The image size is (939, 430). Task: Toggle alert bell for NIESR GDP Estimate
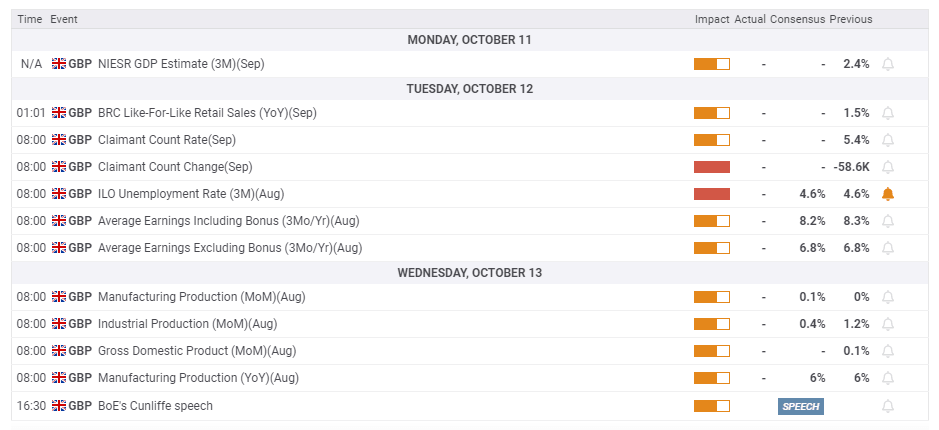[887, 64]
